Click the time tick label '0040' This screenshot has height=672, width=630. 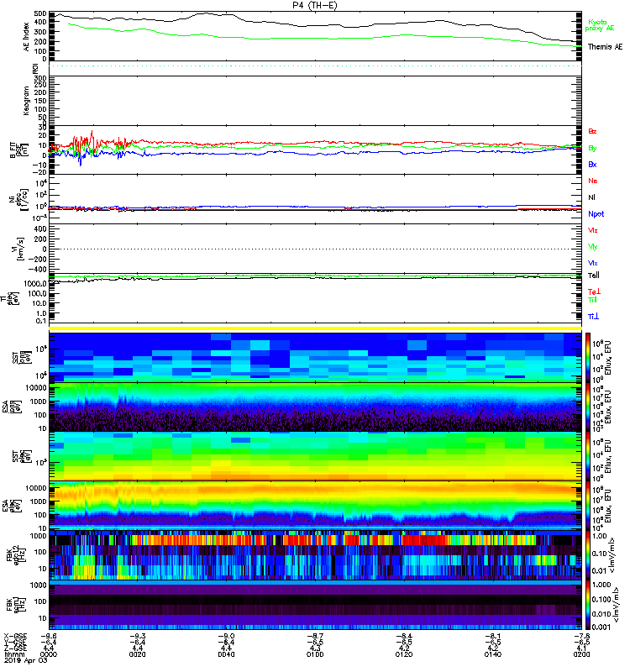click(226, 654)
